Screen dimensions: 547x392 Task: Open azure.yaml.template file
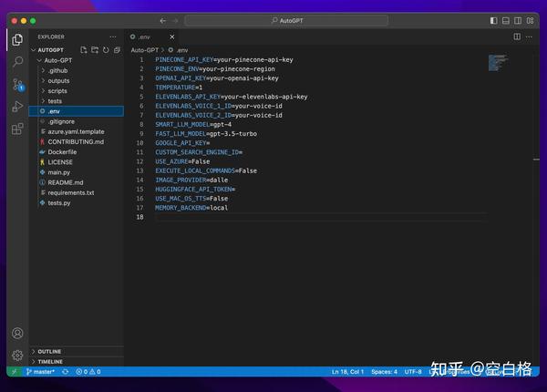pos(76,131)
